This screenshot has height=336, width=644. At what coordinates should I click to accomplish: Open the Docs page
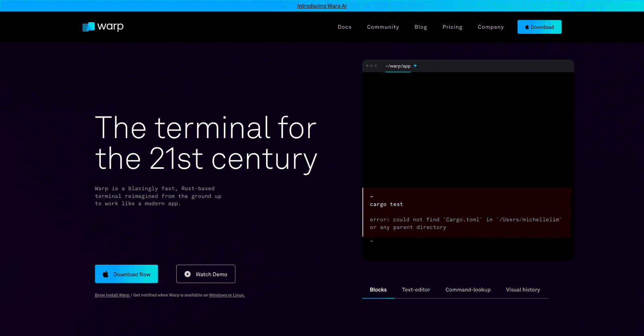345,27
